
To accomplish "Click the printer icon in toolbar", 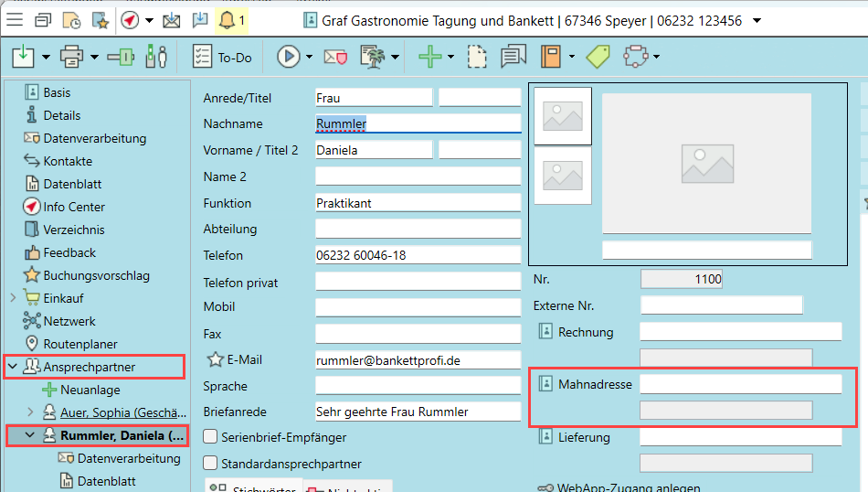I will [x=71, y=58].
